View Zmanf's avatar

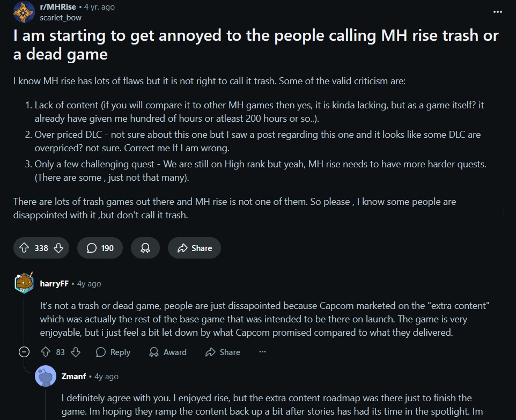(x=46, y=376)
